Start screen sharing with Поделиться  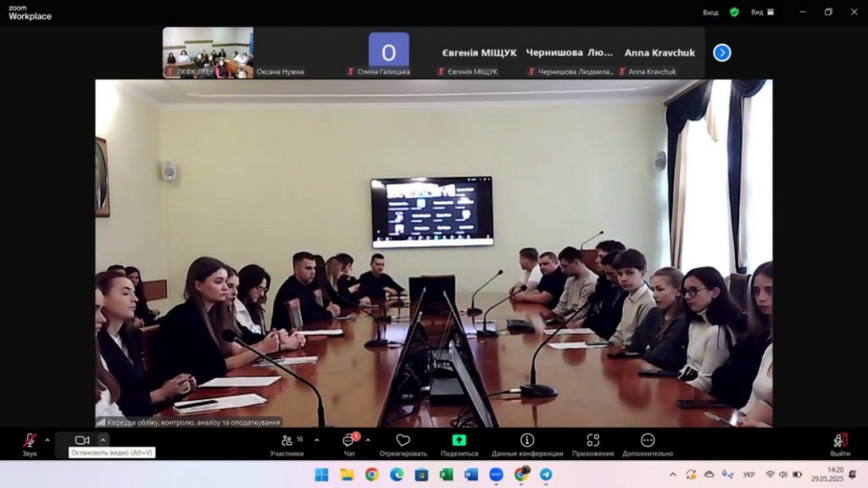(459, 441)
